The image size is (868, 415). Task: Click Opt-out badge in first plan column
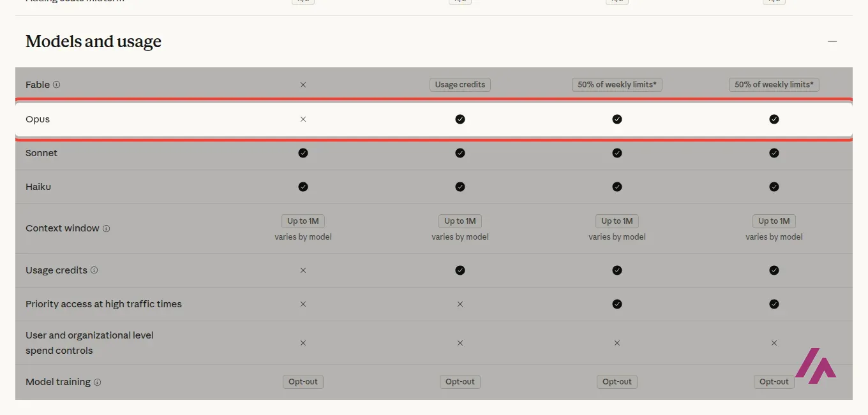point(303,382)
